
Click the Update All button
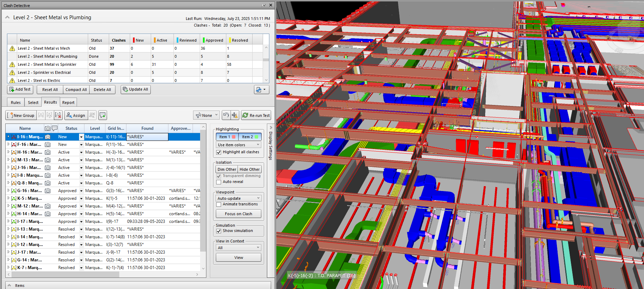pos(135,90)
